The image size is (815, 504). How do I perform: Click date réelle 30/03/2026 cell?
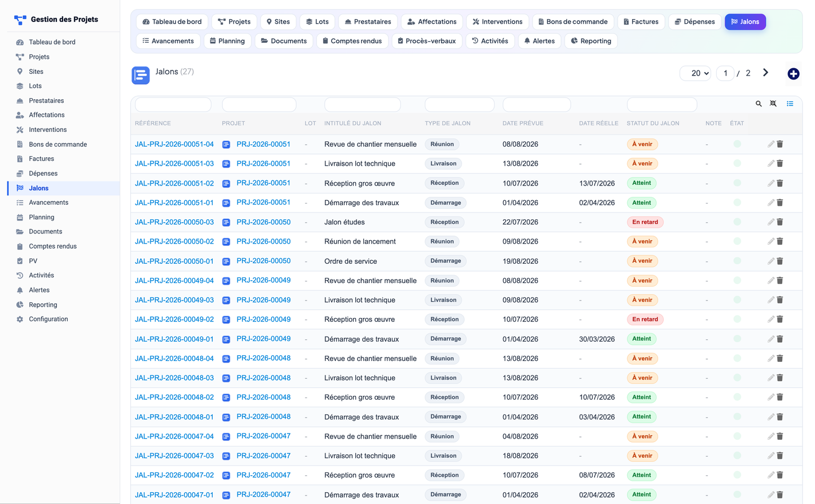click(597, 339)
